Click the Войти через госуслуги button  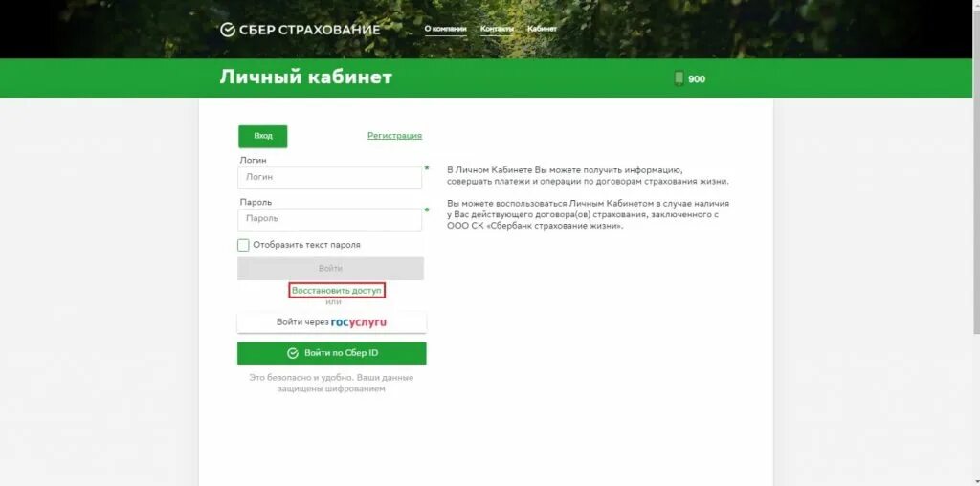point(332,323)
